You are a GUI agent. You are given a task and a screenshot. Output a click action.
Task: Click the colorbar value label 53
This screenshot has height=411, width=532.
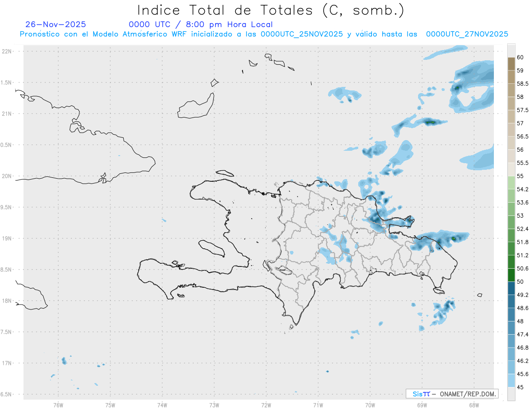(520, 216)
